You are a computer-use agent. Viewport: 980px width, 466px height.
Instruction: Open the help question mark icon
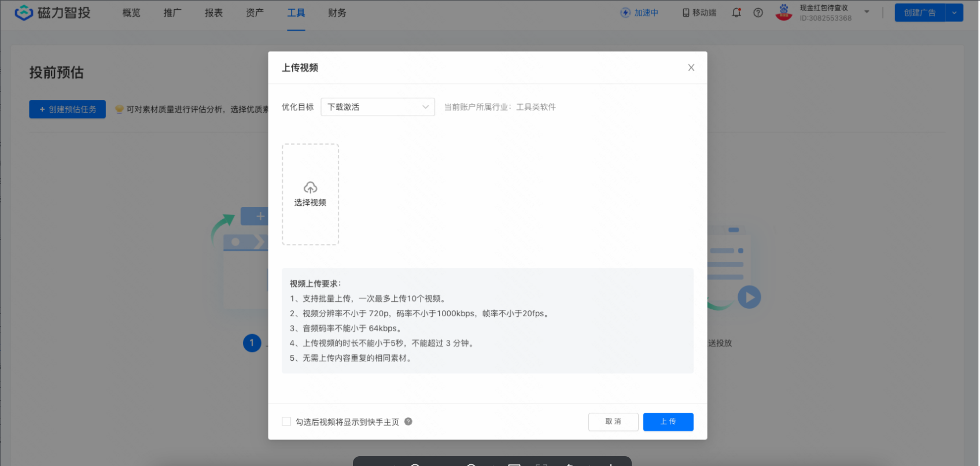pyautogui.click(x=758, y=13)
